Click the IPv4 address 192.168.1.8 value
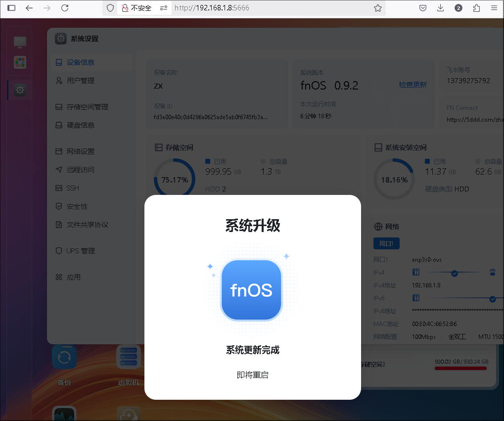This screenshot has width=504, height=421. click(426, 285)
